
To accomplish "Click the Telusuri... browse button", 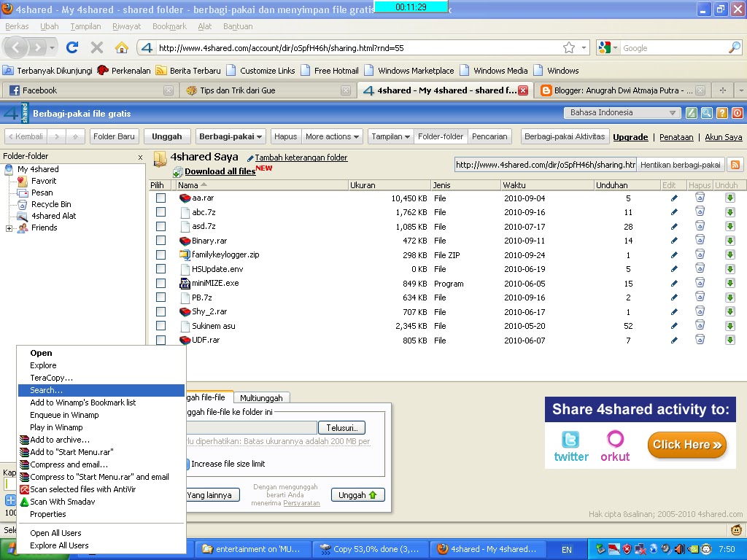I will [x=341, y=427].
